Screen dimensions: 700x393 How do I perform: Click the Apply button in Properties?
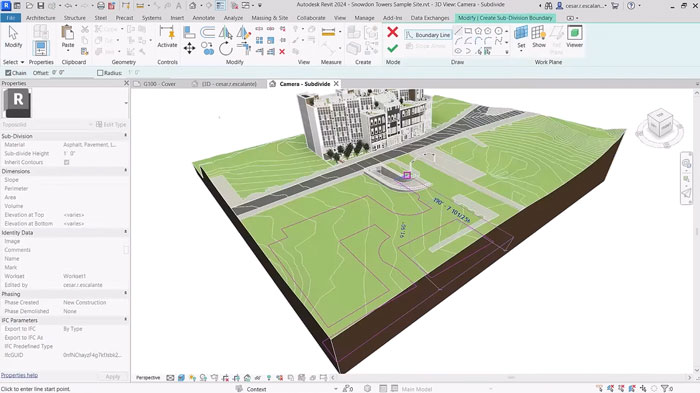coord(112,376)
